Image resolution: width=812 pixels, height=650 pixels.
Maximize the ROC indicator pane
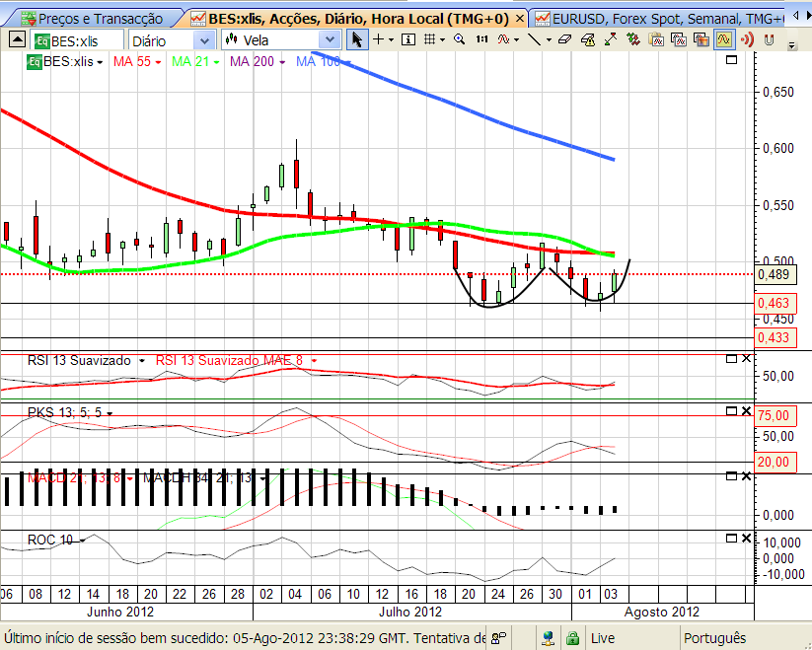tap(731, 539)
